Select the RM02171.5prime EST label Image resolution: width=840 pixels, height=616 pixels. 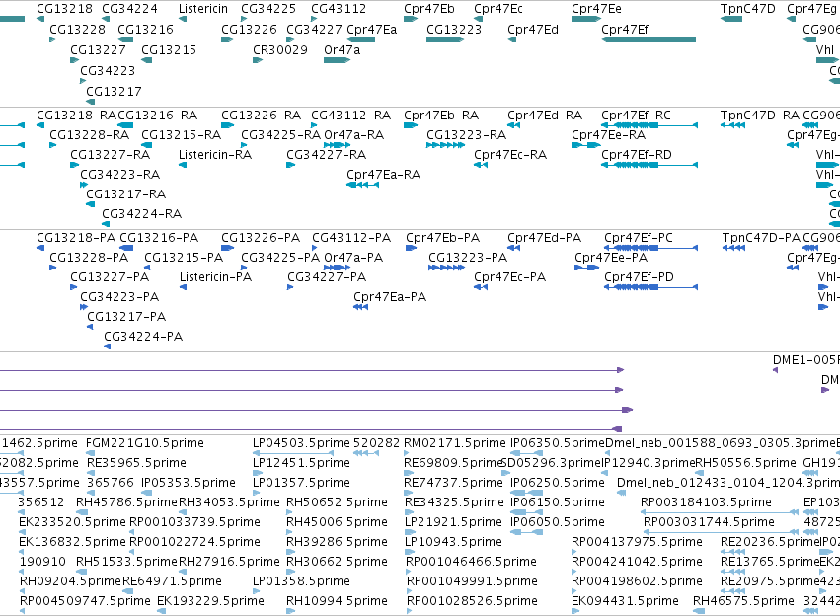[x=455, y=443]
